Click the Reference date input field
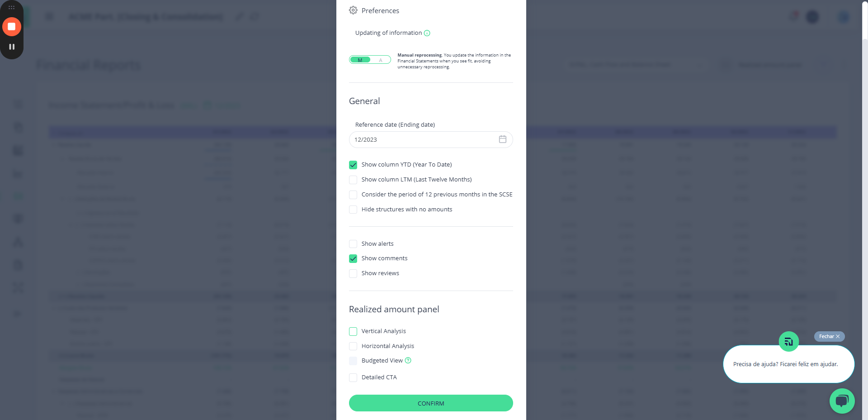868x420 pixels. pyautogui.click(x=423, y=139)
